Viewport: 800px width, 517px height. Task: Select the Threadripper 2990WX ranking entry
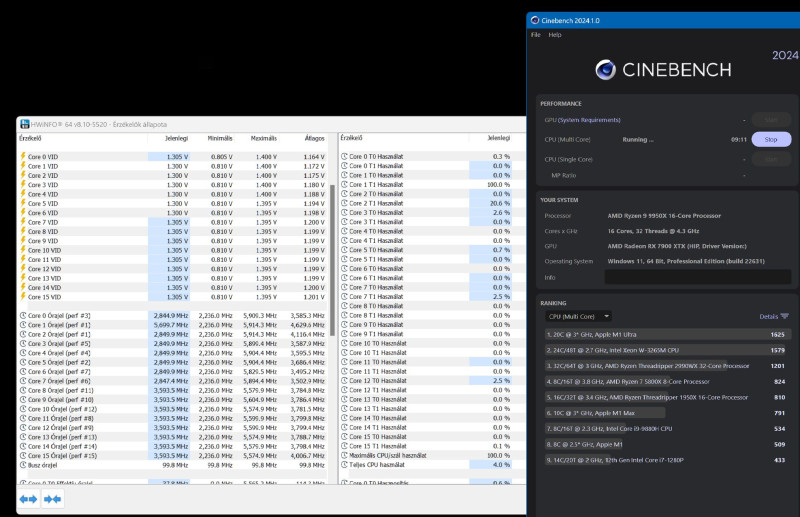click(668, 366)
